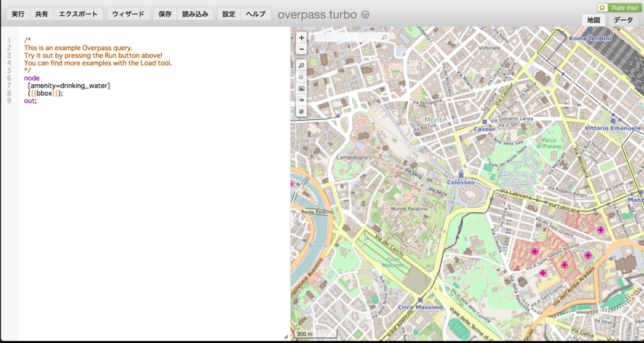Switch to the データ data tab
The height and width of the screenshot is (343, 644).
(x=623, y=19)
